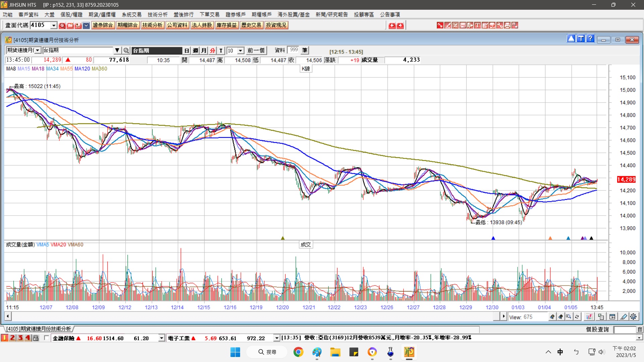Click the blue help question mark icon

tap(591, 39)
